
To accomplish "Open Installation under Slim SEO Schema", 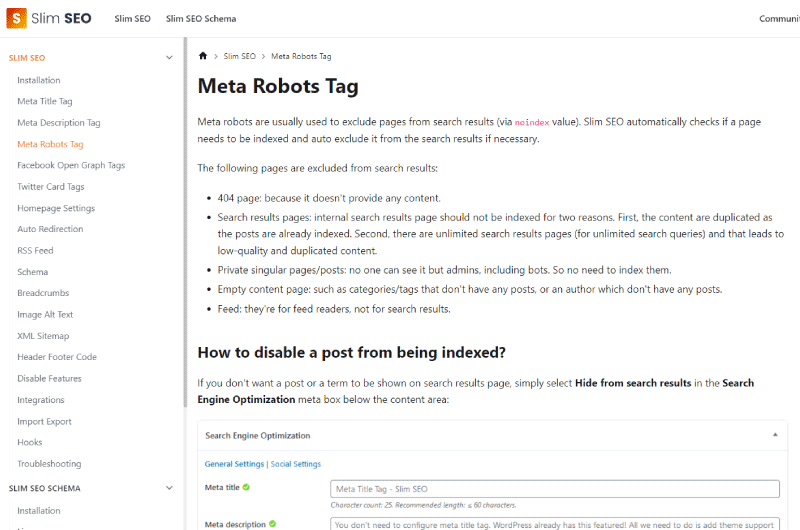I will [x=39, y=511].
